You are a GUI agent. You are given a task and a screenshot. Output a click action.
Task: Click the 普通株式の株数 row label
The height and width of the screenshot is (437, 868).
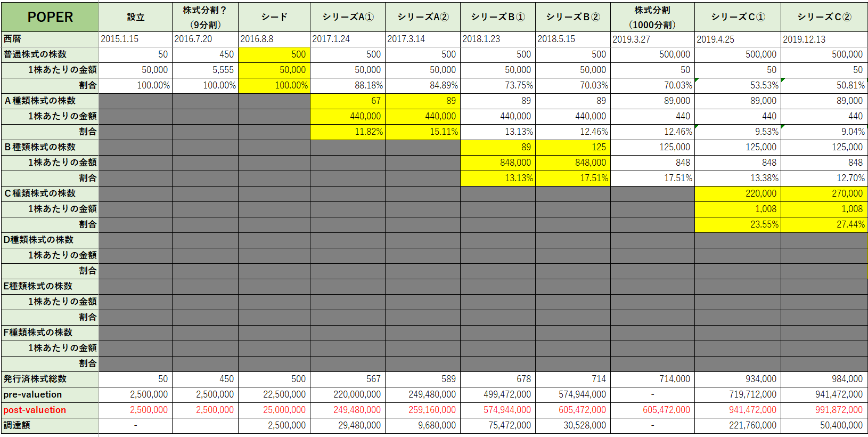(x=50, y=54)
